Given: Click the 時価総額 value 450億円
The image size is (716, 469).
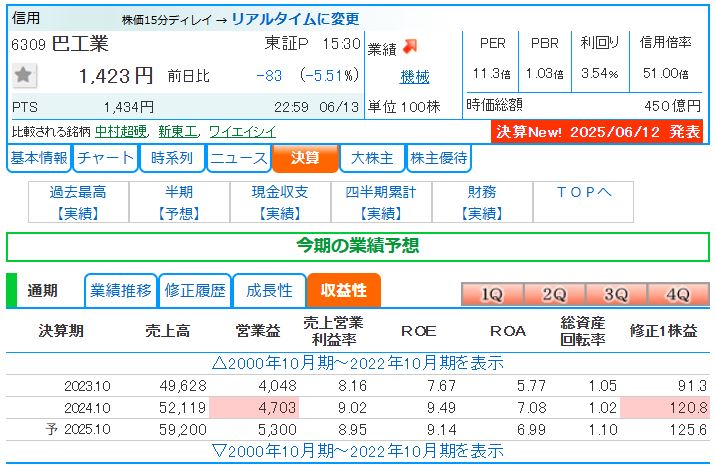Looking at the screenshot, I should (673, 106).
